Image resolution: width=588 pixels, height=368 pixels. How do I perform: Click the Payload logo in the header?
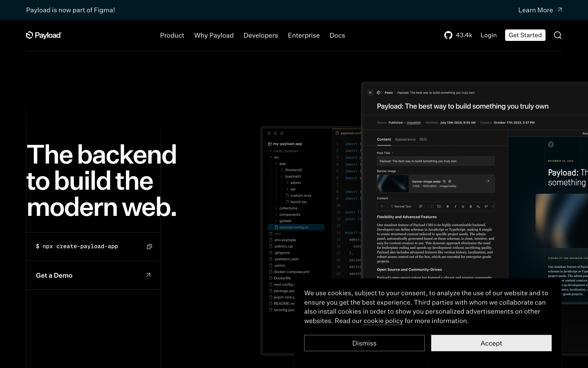point(44,35)
